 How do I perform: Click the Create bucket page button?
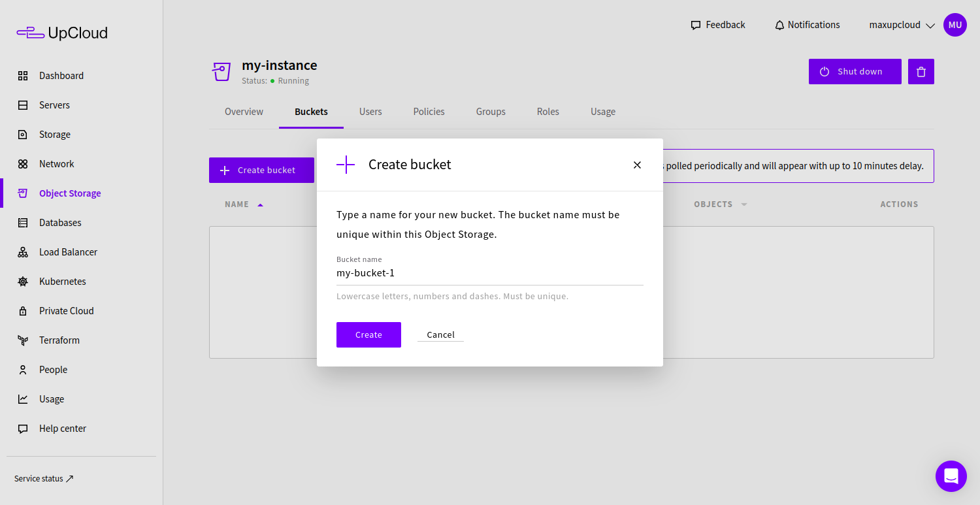[x=261, y=170]
